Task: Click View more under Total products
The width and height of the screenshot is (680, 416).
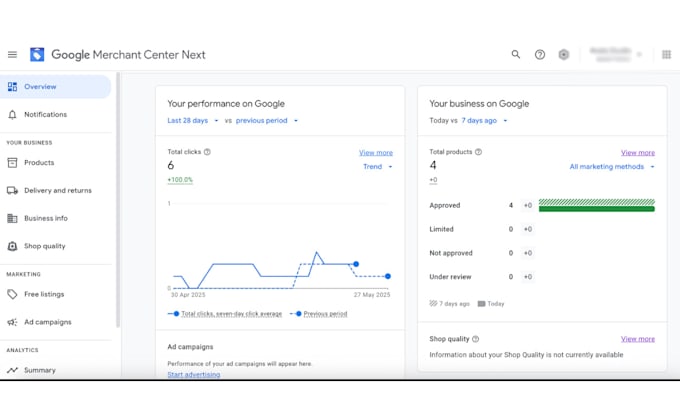Action: coord(637,153)
